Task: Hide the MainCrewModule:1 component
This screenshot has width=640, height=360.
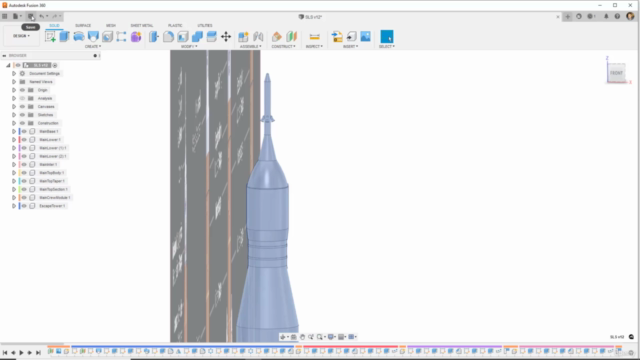Action: 24,198
